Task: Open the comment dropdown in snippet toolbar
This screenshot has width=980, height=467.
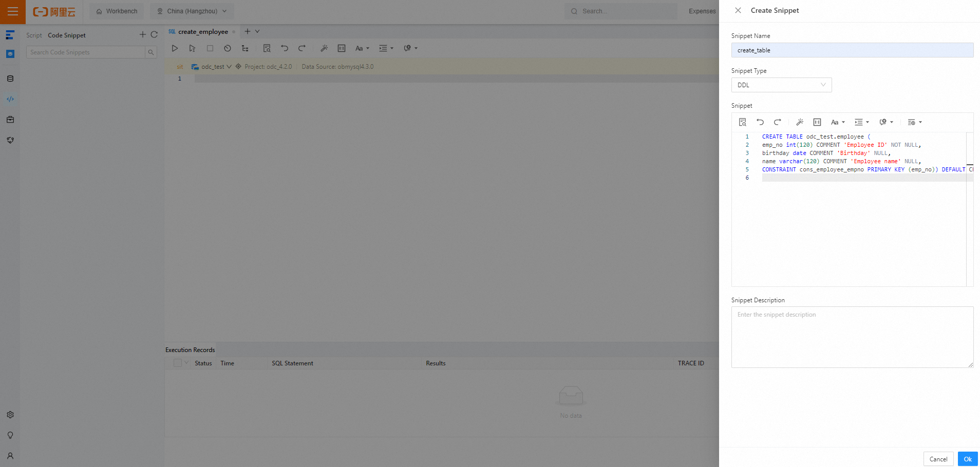Action: pos(886,122)
